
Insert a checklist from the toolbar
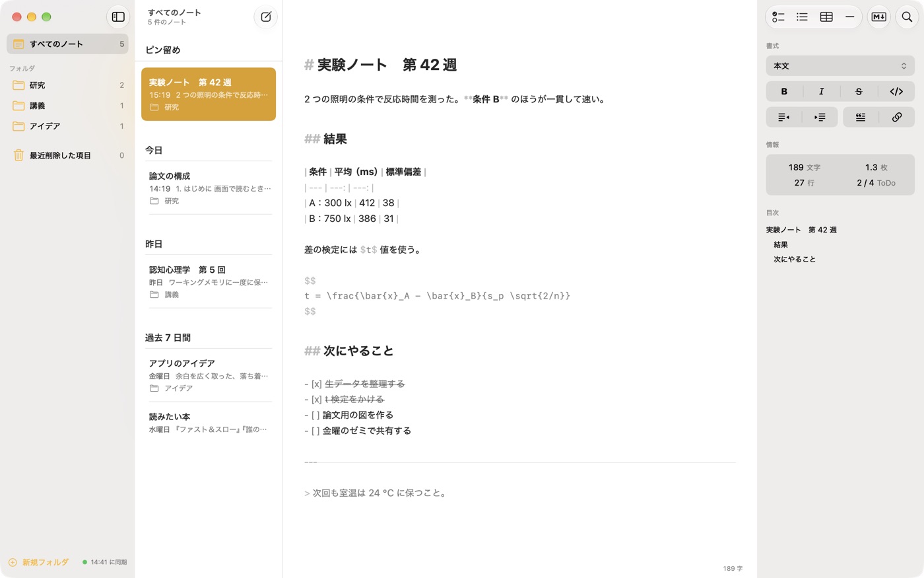click(x=778, y=17)
